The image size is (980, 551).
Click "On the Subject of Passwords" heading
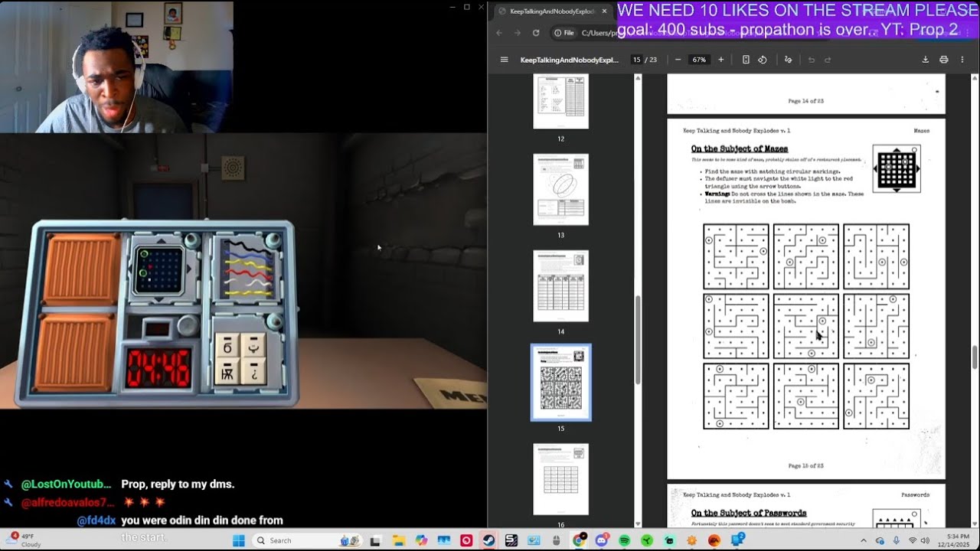tap(748, 513)
